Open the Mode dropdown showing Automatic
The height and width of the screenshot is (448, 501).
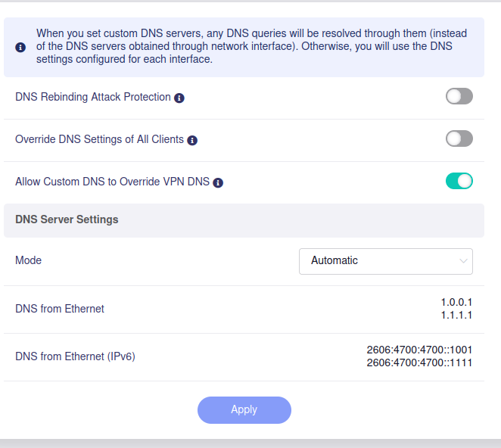point(385,260)
